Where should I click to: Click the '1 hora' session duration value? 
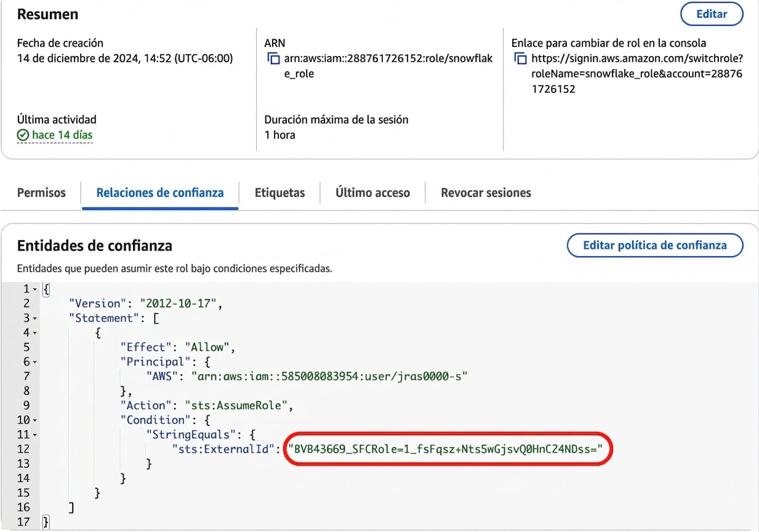tap(279, 135)
